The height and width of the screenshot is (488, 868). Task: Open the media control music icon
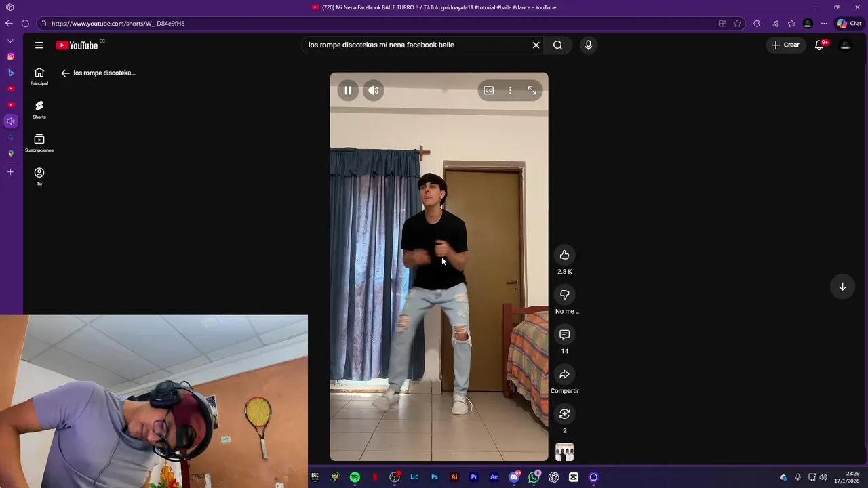tap(775, 24)
